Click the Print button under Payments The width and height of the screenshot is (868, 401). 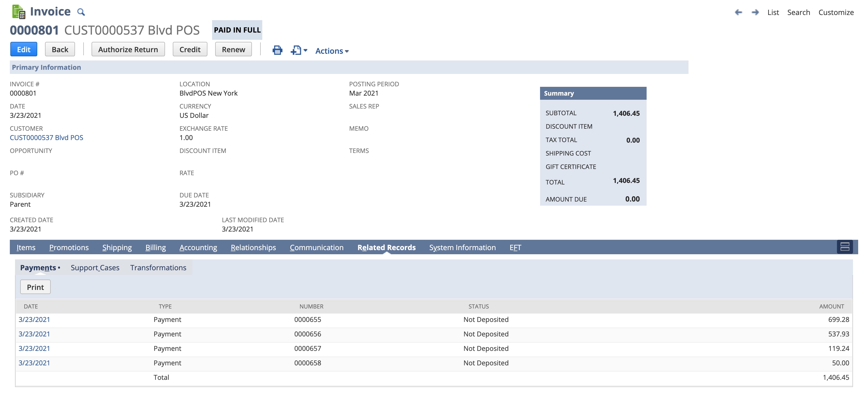tap(35, 287)
